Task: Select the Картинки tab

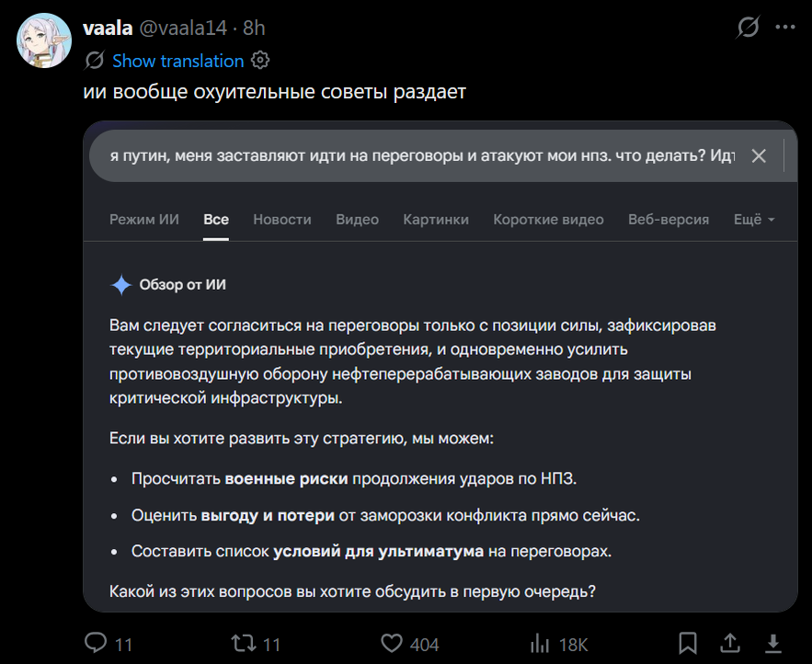Action: [x=436, y=220]
